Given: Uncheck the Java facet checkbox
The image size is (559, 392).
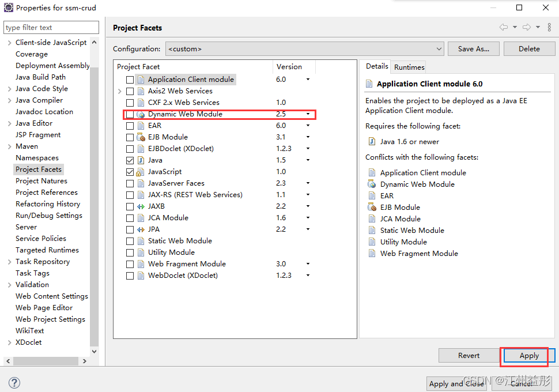Looking at the screenshot, I should click(130, 160).
